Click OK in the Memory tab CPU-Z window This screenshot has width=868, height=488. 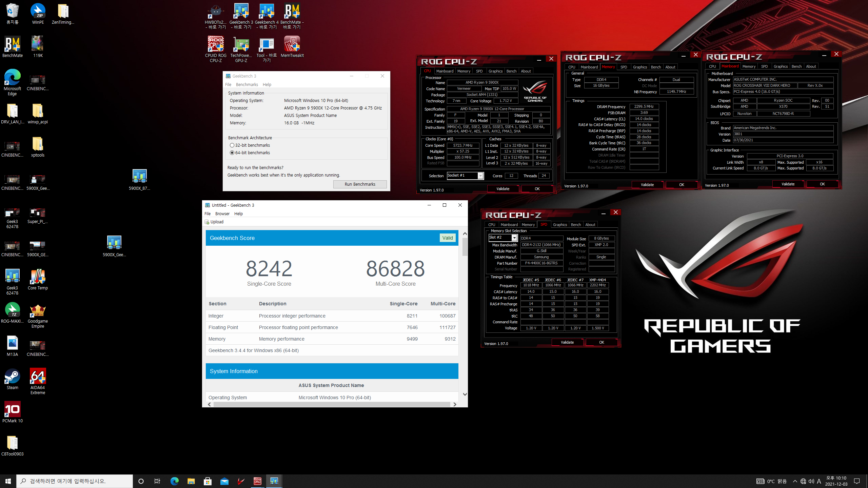(x=682, y=185)
